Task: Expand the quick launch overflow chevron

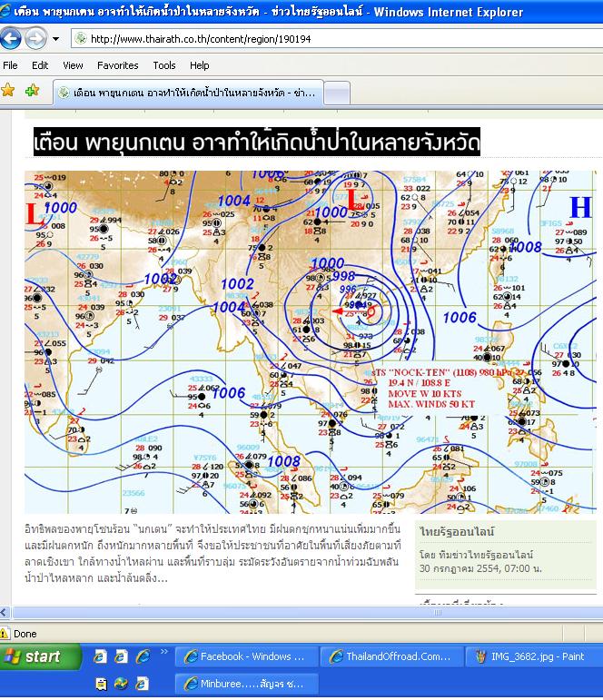Action: tap(165, 652)
